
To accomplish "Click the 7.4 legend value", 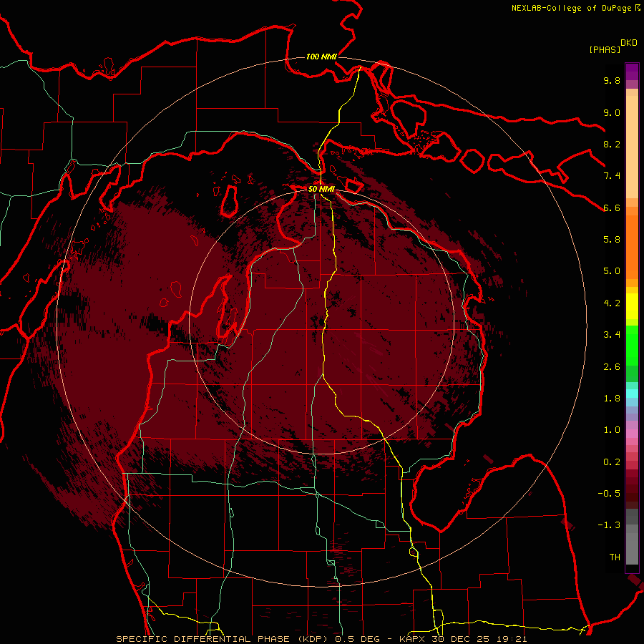I will (612, 176).
